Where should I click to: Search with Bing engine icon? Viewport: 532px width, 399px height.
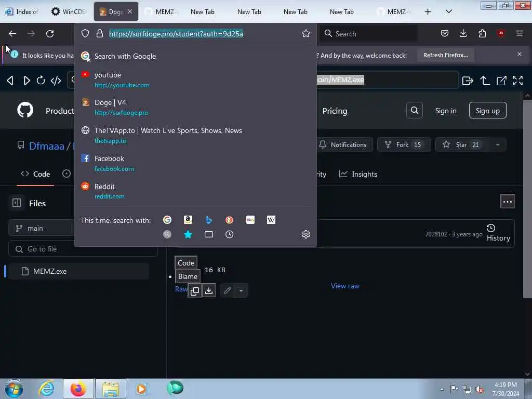209,220
